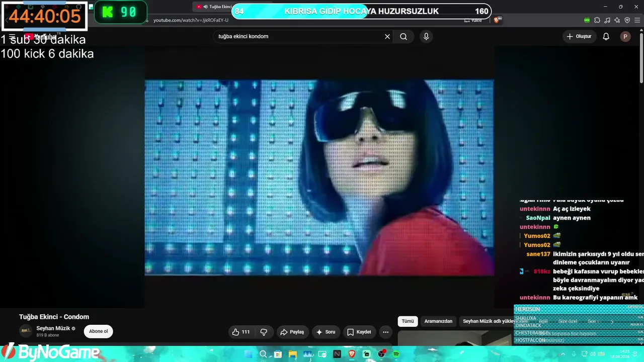
Task: Open the Brave VPN shield icon
Action: pos(627,20)
